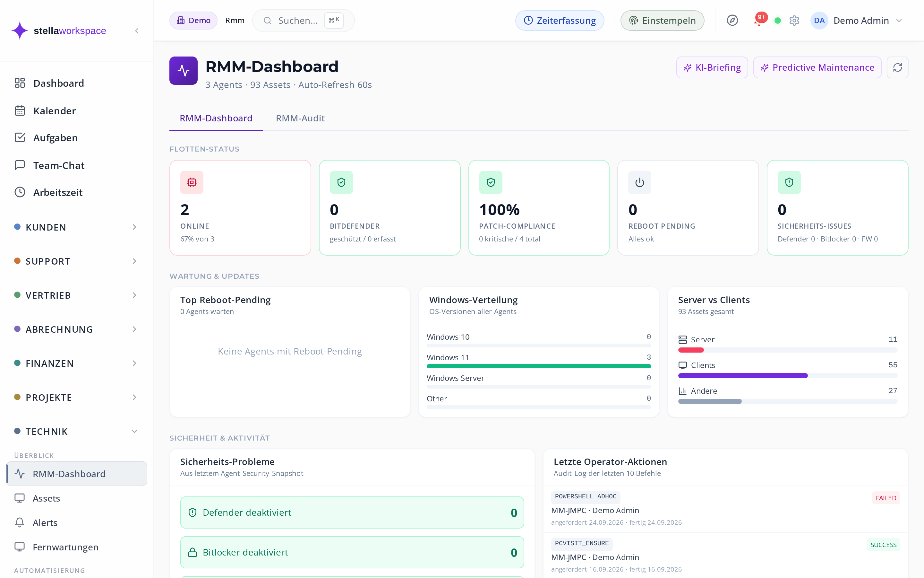924x578 pixels.
Task: Collapse the TECHNIK section
Action: 76,431
